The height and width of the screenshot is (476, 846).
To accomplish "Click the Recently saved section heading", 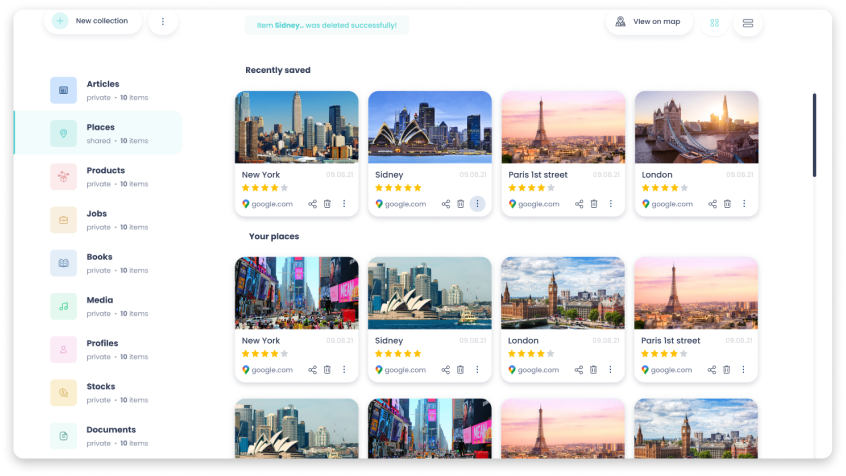I will [278, 70].
